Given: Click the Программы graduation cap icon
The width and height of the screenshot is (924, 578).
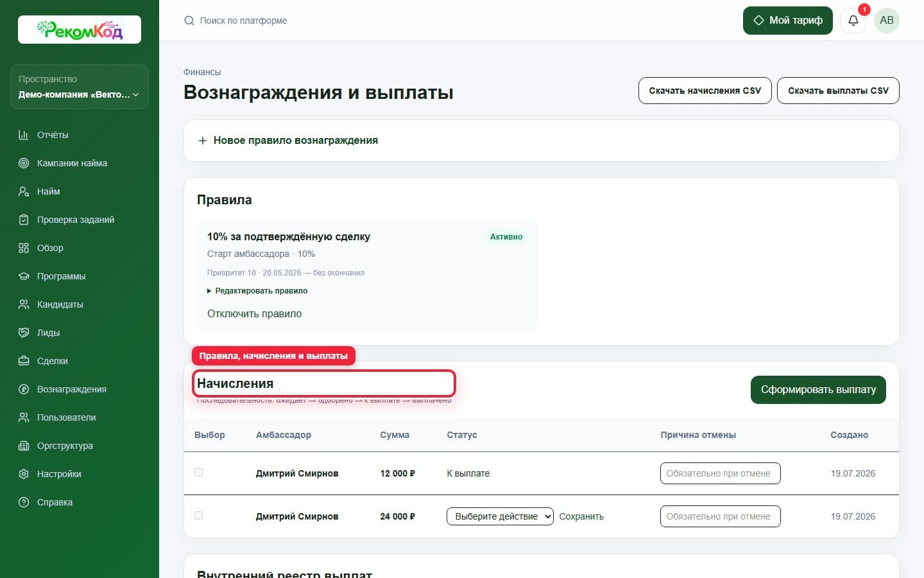Looking at the screenshot, I should click(24, 276).
